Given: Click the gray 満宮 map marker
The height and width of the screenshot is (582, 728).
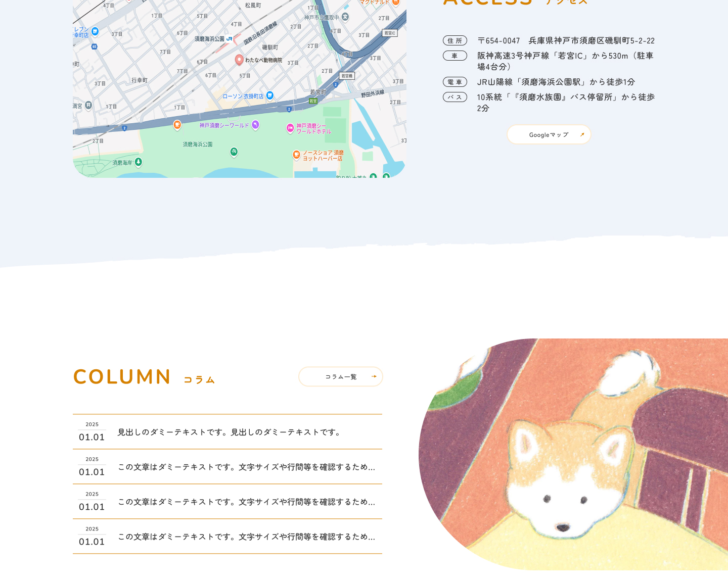Looking at the screenshot, I should [x=88, y=105].
